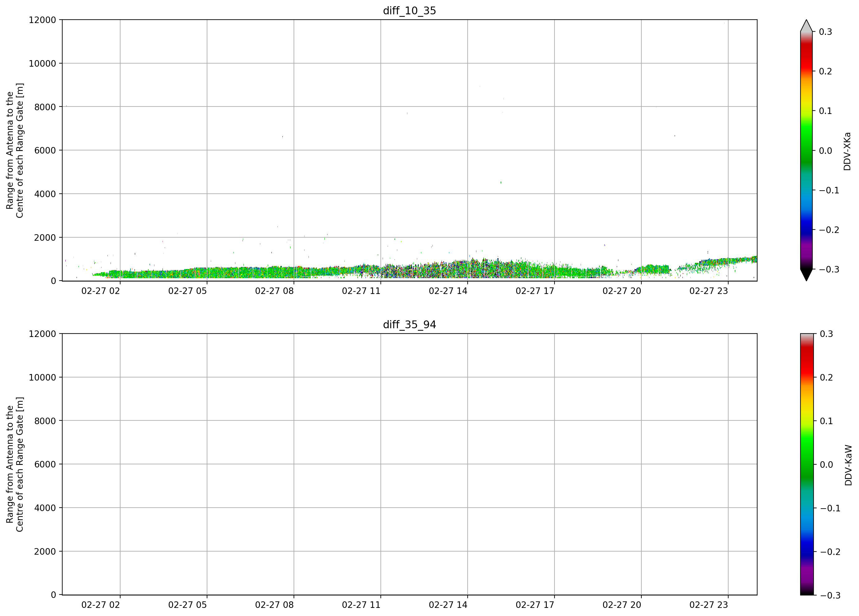
Task: Click '02-27 17' tick under diff_10_35 plot
Action: [535, 291]
